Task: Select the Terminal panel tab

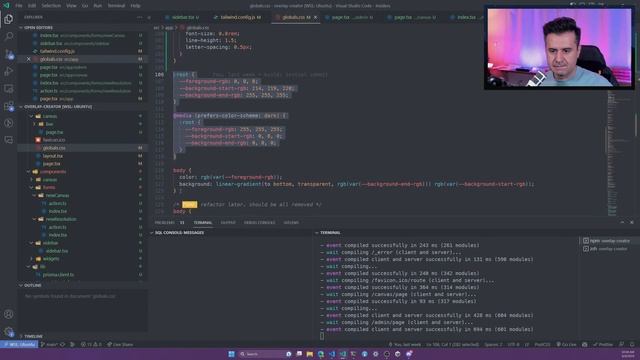Action: click(202, 222)
